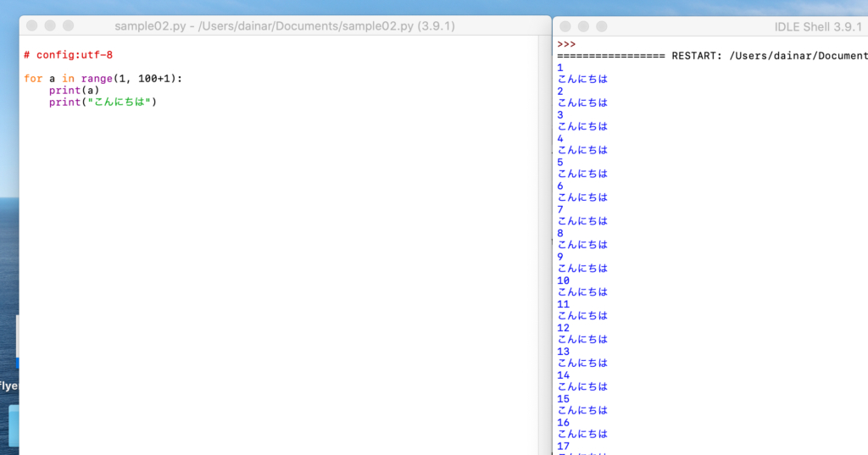The width and height of the screenshot is (868, 455).
Task: Click the 'for a in range(1, 100+1):' line
Action: (x=103, y=79)
